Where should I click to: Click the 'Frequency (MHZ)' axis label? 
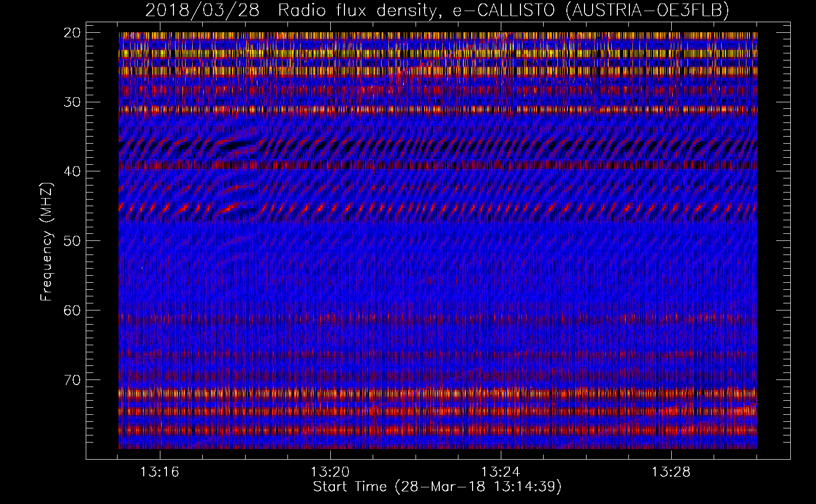click(x=46, y=242)
